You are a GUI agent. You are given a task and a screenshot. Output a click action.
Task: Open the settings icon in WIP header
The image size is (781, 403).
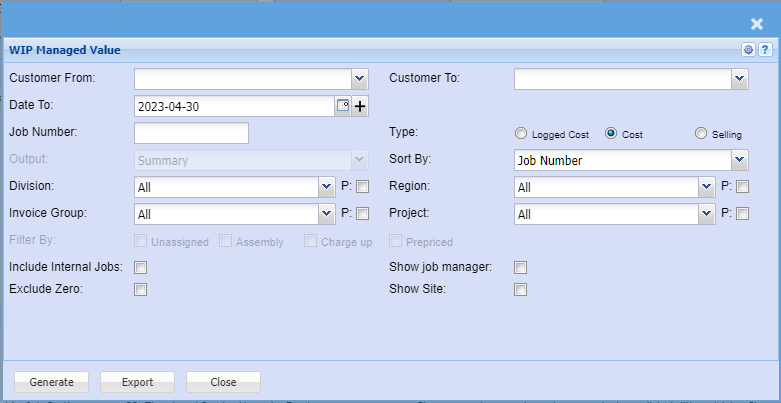(747, 49)
